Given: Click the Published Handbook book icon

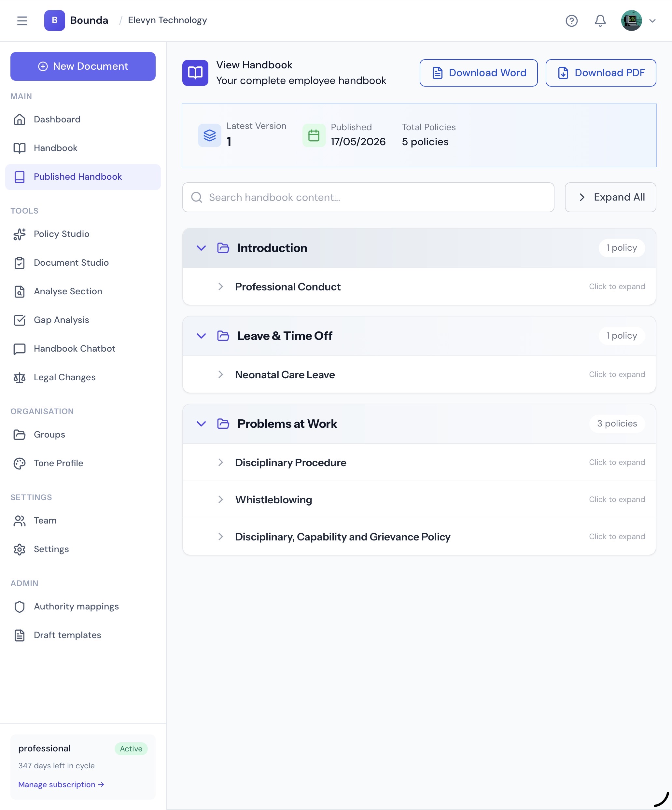Looking at the screenshot, I should tap(19, 177).
